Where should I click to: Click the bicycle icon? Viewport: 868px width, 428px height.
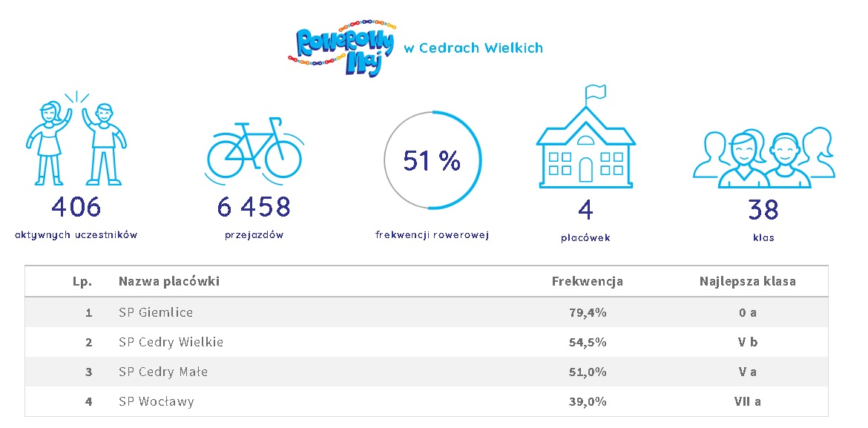pos(254,148)
